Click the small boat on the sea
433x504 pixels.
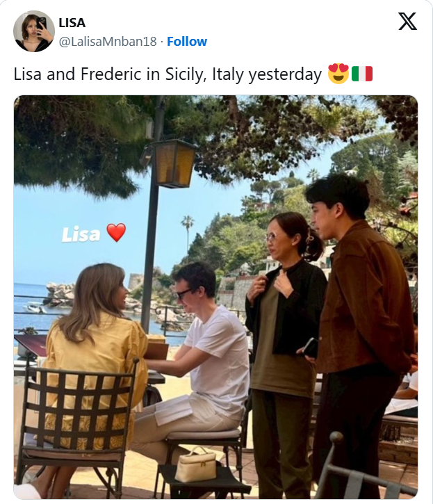point(34,308)
